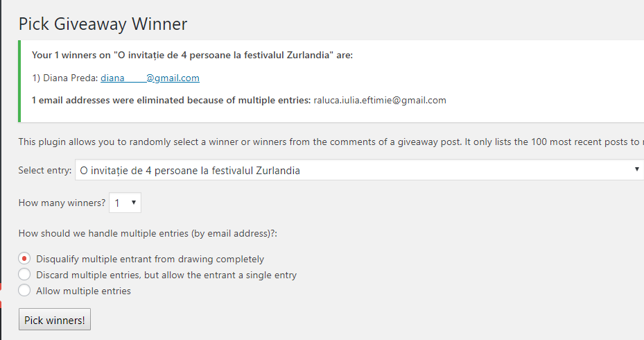Select Disqualify multiple entrant radio button
This screenshot has height=340, width=644.
(24, 259)
